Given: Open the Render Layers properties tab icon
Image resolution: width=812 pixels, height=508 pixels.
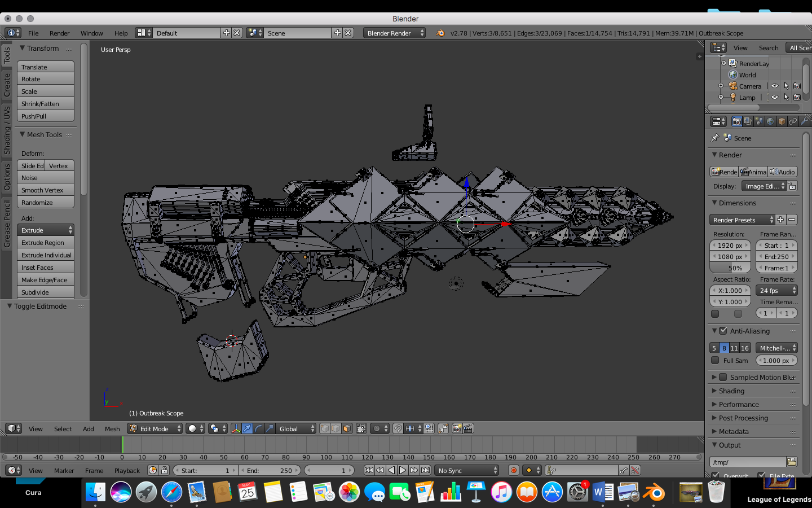Looking at the screenshot, I should [748, 121].
